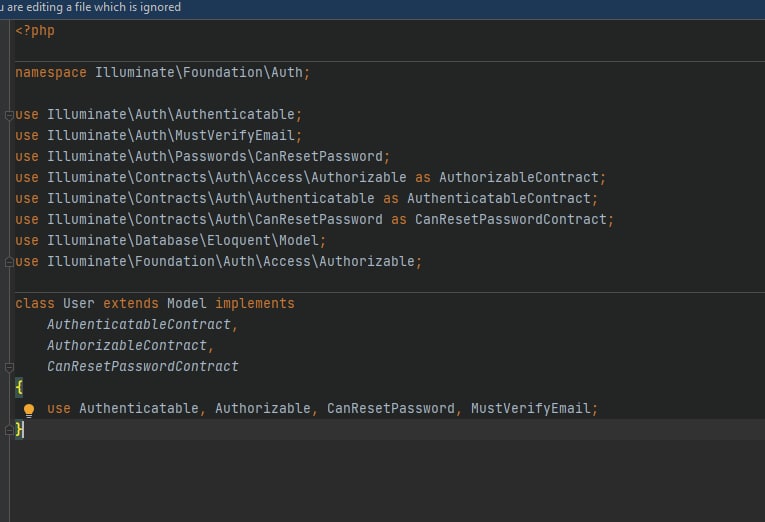Click the CanResetPasswordContract alias in imports
The height and width of the screenshot is (522, 765).
coord(511,220)
